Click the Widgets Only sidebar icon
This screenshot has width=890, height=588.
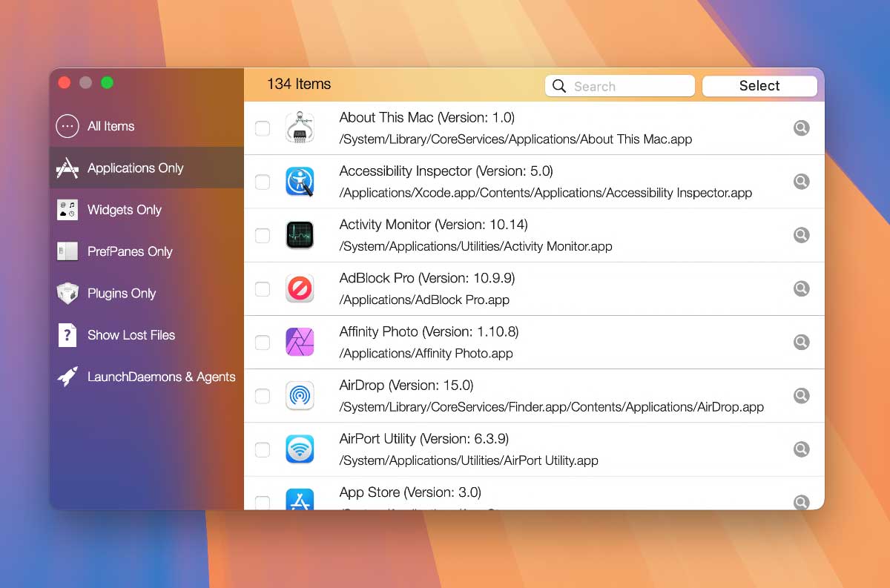click(67, 210)
